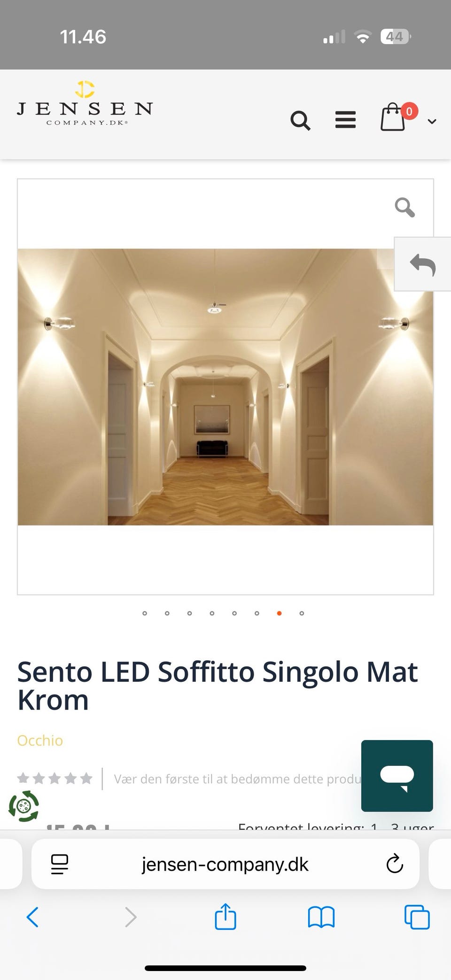Open the Occhio brand link

[40, 741]
